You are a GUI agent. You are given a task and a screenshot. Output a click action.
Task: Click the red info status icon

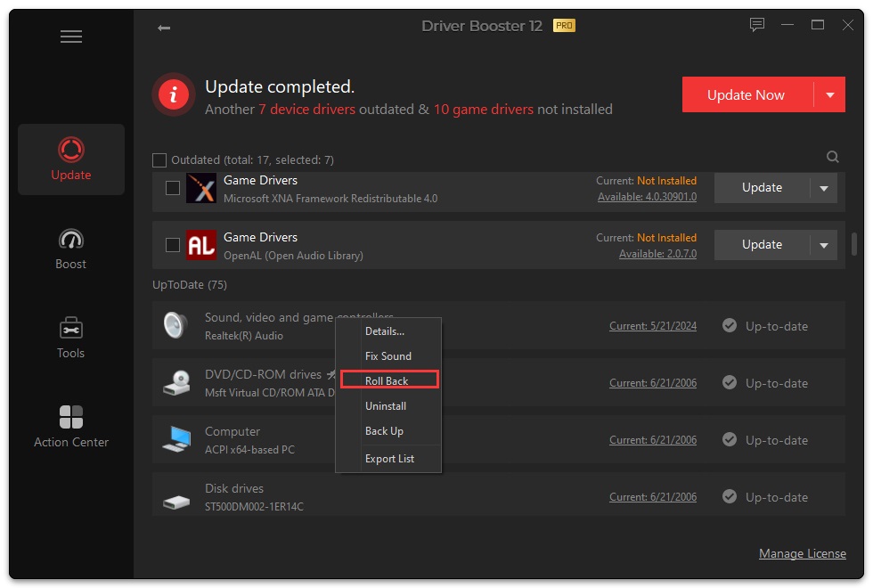tap(174, 94)
